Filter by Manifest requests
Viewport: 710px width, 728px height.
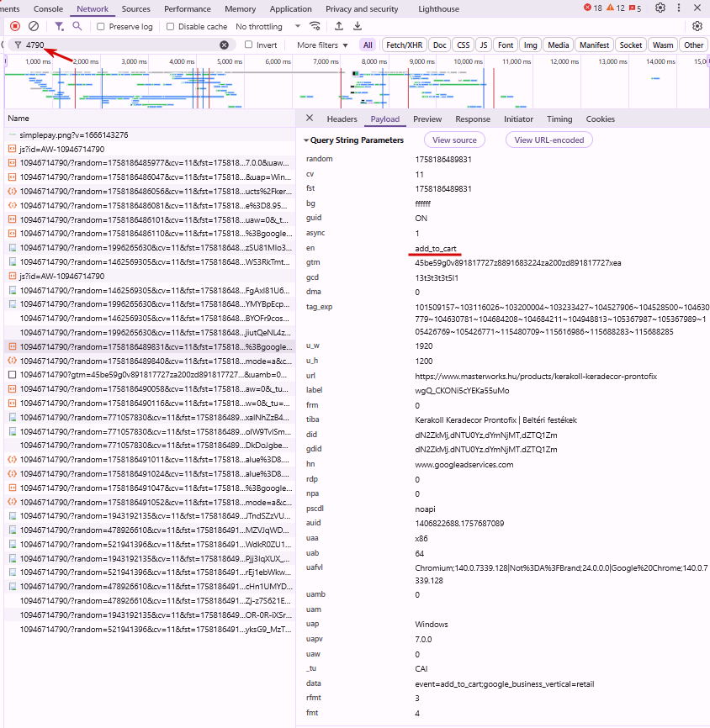point(594,45)
